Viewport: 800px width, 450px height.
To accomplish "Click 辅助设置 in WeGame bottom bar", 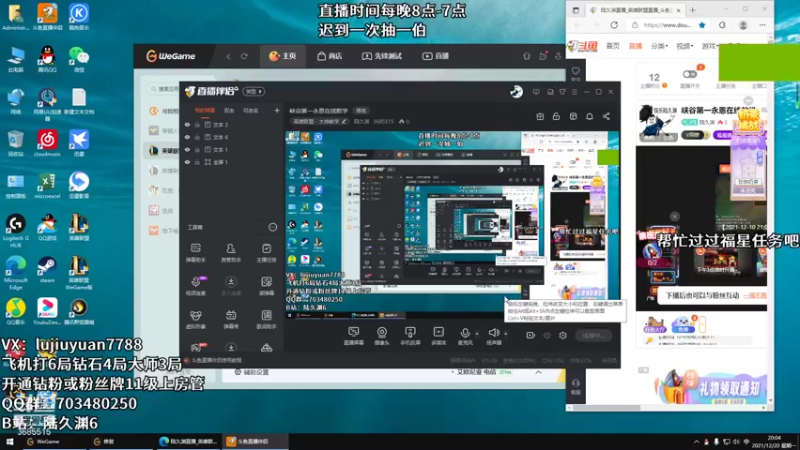I will (251, 372).
